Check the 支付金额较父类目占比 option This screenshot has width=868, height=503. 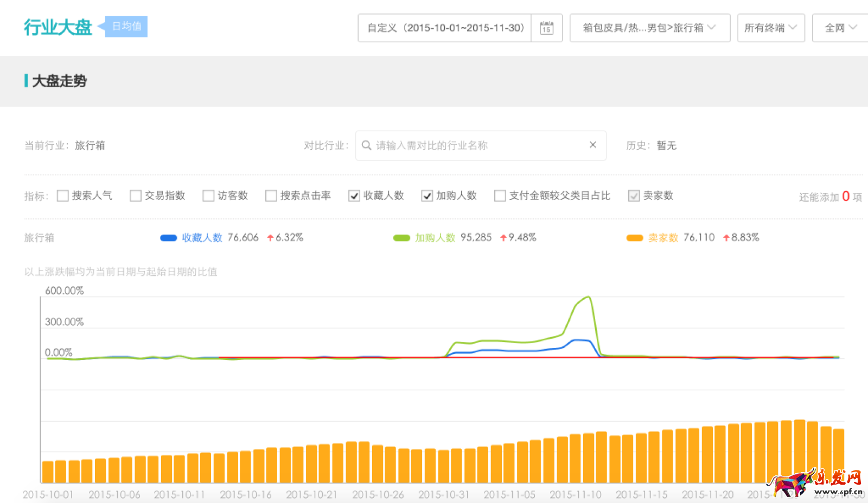pos(500,196)
